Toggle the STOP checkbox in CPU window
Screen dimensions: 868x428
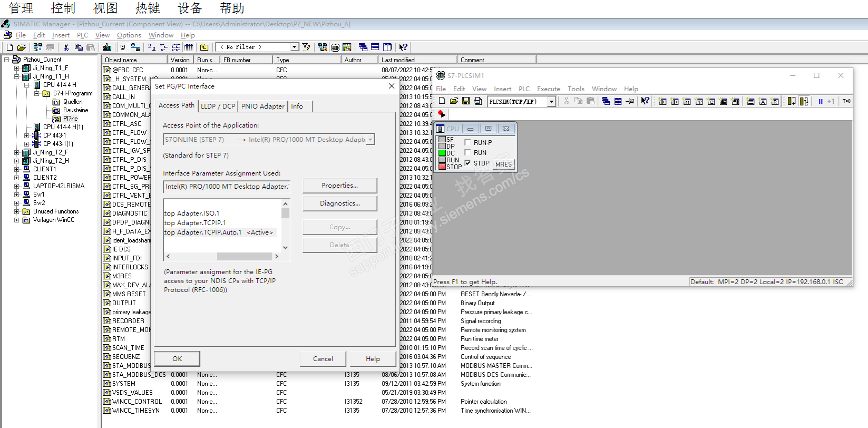click(467, 163)
